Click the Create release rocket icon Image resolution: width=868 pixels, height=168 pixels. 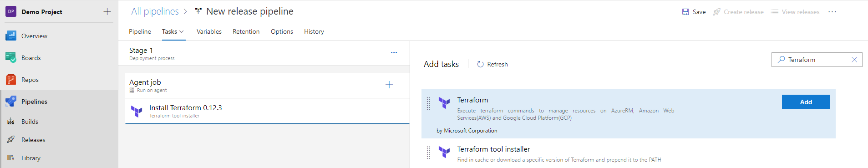(x=716, y=12)
